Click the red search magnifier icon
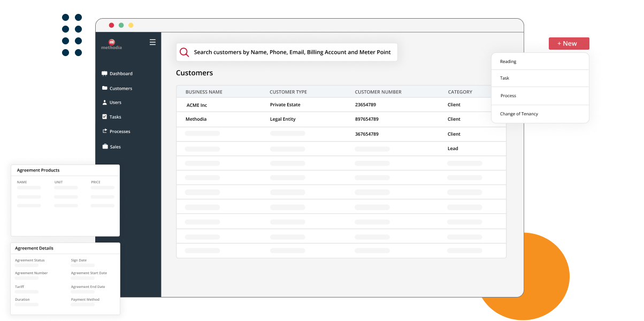The height and width of the screenshot is (321, 644). (x=184, y=52)
